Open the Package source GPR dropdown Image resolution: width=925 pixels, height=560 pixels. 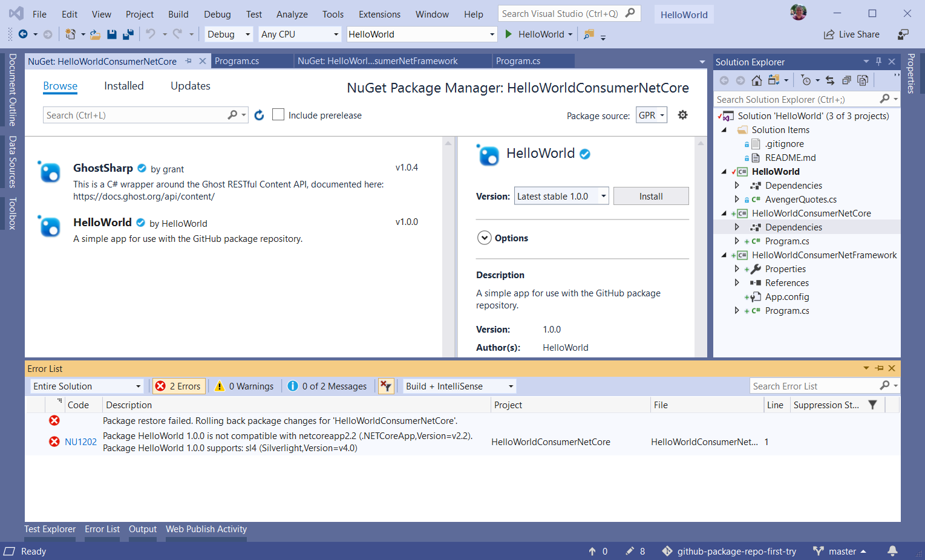[652, 115]
